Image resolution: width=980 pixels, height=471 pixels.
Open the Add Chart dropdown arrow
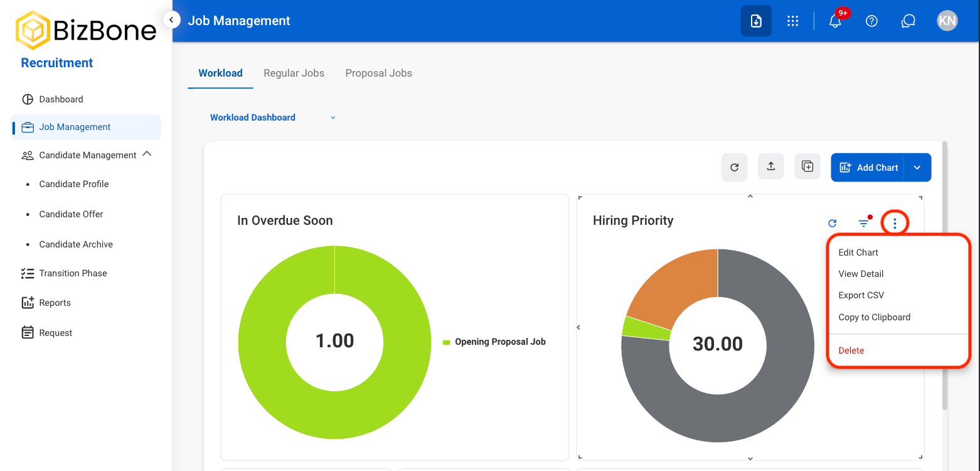[917, 168]
